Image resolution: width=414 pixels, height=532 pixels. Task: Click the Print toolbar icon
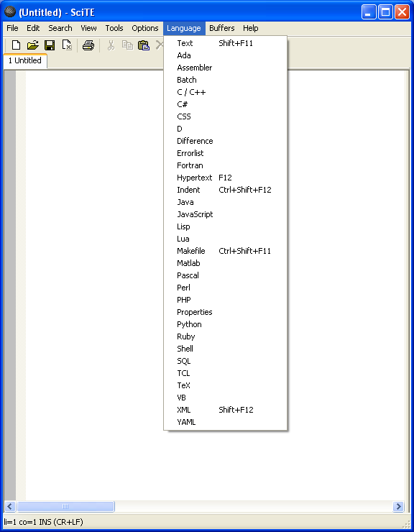pos(88,45)
